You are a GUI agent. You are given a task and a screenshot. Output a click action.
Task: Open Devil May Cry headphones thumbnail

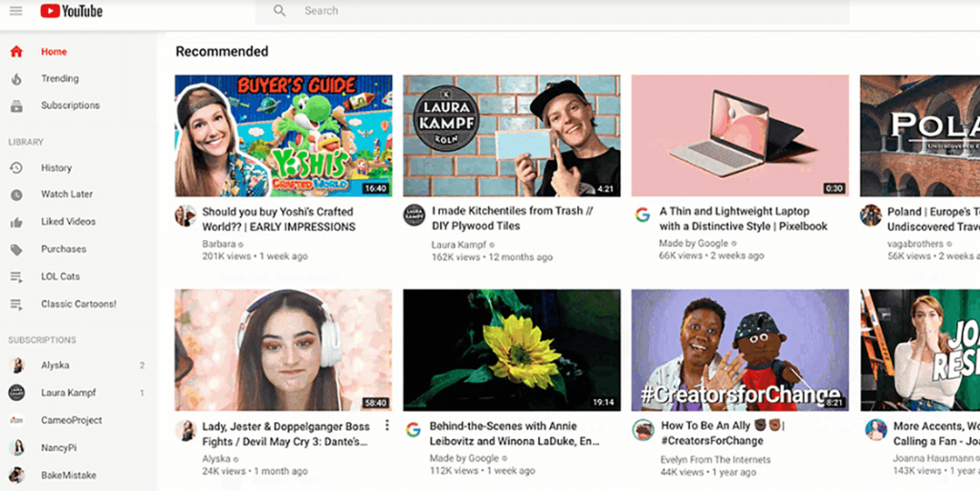coord(283,349)
